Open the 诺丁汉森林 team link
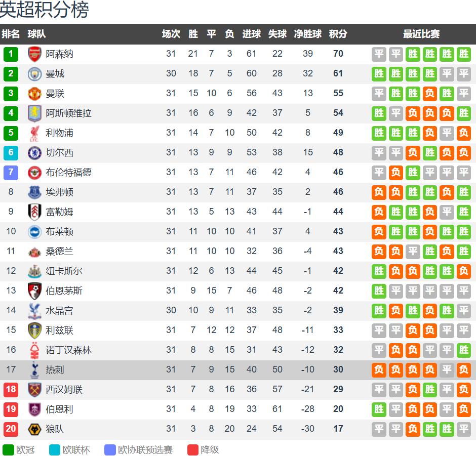 (x=68, y=350)
